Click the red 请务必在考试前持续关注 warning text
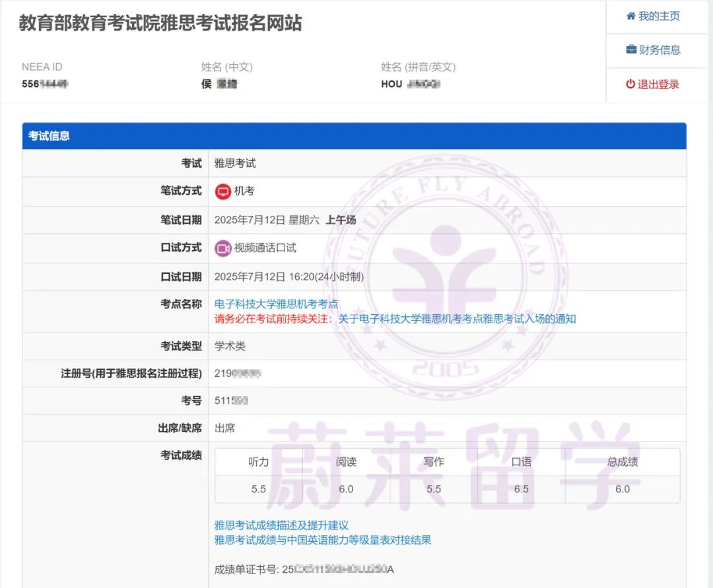The height and width of the screenshot is (588, 713). pos(274,319)
